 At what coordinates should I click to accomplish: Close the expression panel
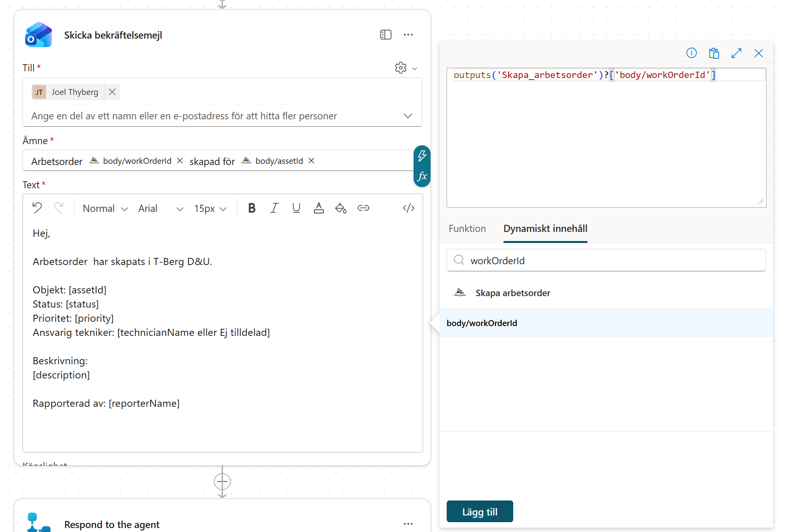tap(758, 53)
